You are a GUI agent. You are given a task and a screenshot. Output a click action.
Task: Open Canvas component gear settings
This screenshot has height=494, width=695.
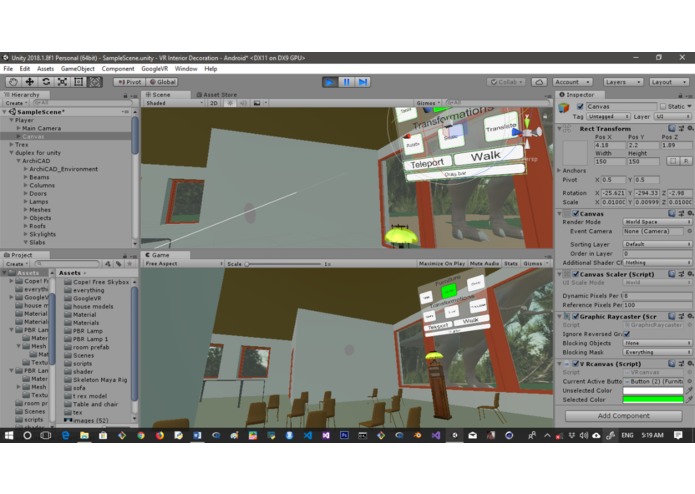coord(690,213)
